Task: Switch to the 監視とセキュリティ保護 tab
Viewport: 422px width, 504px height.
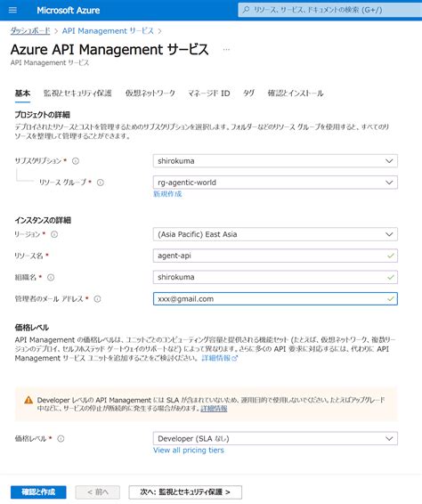Action: pyautogui.click(x=77, y=93)
